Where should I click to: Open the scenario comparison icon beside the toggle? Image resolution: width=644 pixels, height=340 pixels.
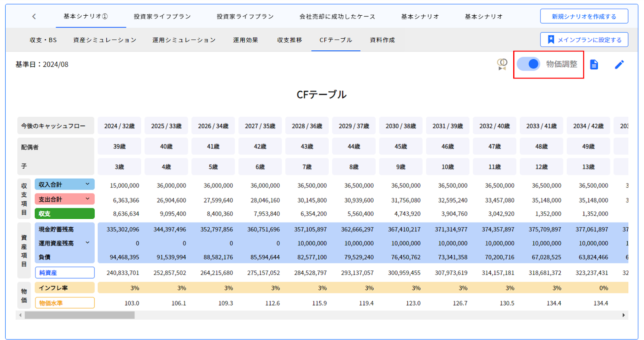(x=502, y=64)
